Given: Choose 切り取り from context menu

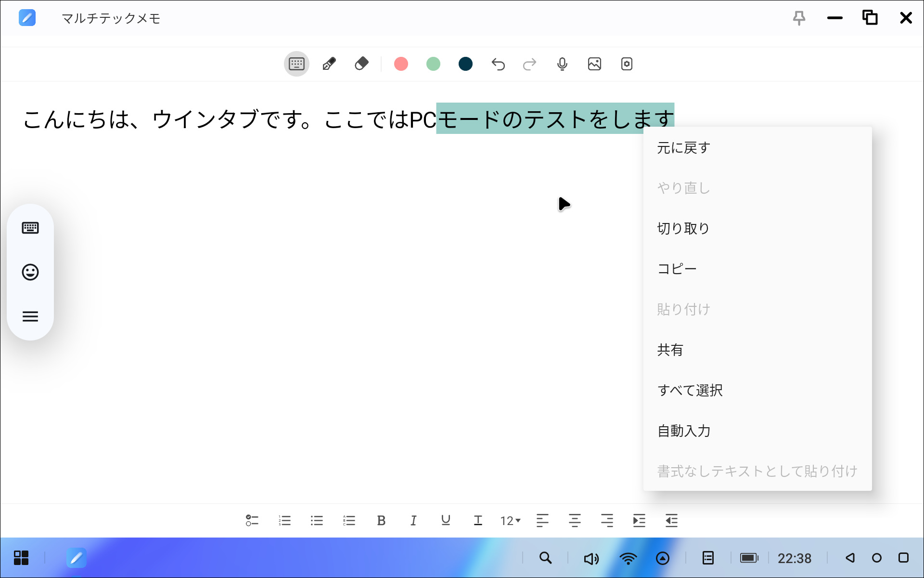Looking at the screenshot, I should (757, 228).
